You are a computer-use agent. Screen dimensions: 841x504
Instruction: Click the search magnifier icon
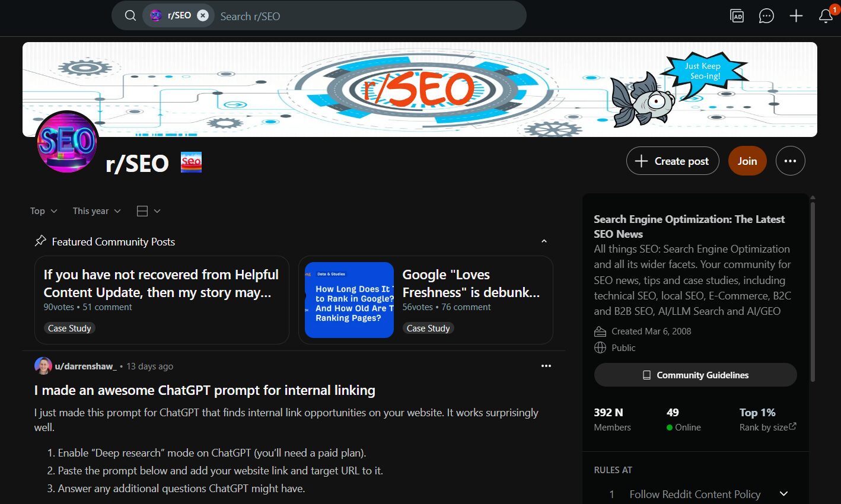[x=130, y=16]
